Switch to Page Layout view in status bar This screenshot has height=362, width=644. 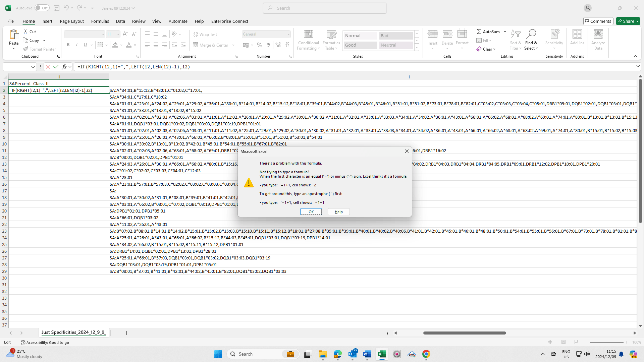[x=563, y=342]
